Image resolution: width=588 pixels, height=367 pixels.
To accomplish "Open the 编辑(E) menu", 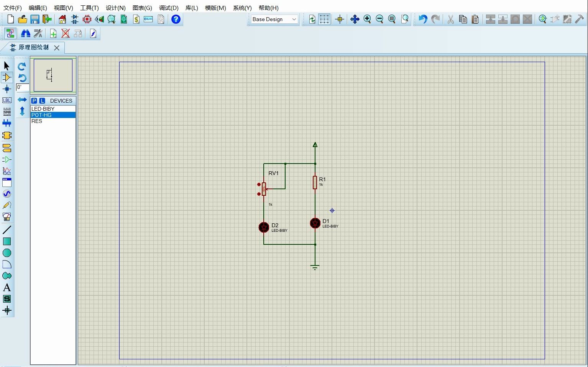I will 38,8.
